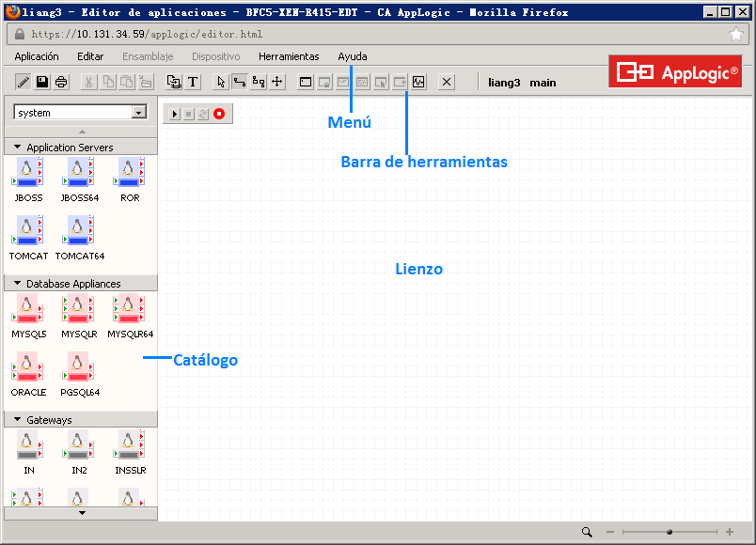The width and height of the screenshot is (756, 545).
Task: Click the catalog scroll-up arrow bar
Action: [81, 132]
